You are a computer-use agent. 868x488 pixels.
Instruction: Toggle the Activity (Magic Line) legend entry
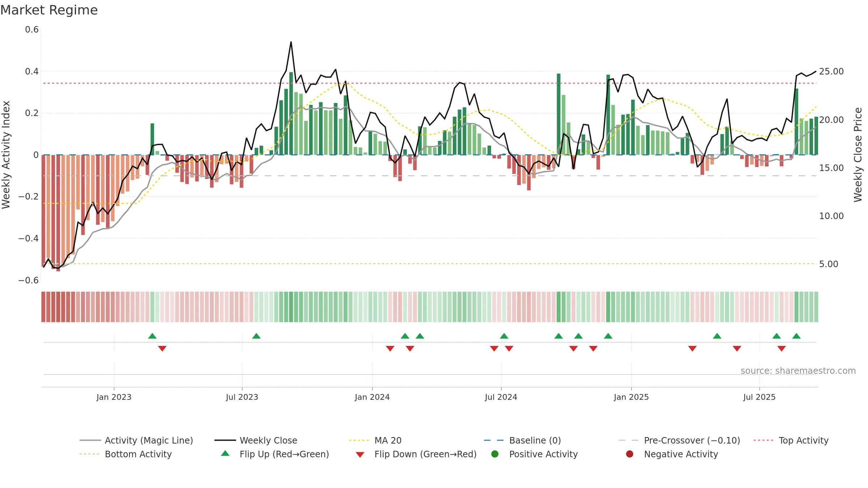(x=136, y=440)
